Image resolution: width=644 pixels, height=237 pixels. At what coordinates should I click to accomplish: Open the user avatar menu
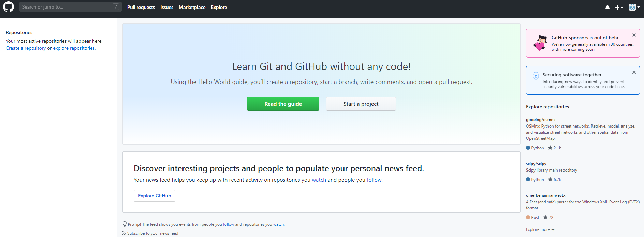634,7
